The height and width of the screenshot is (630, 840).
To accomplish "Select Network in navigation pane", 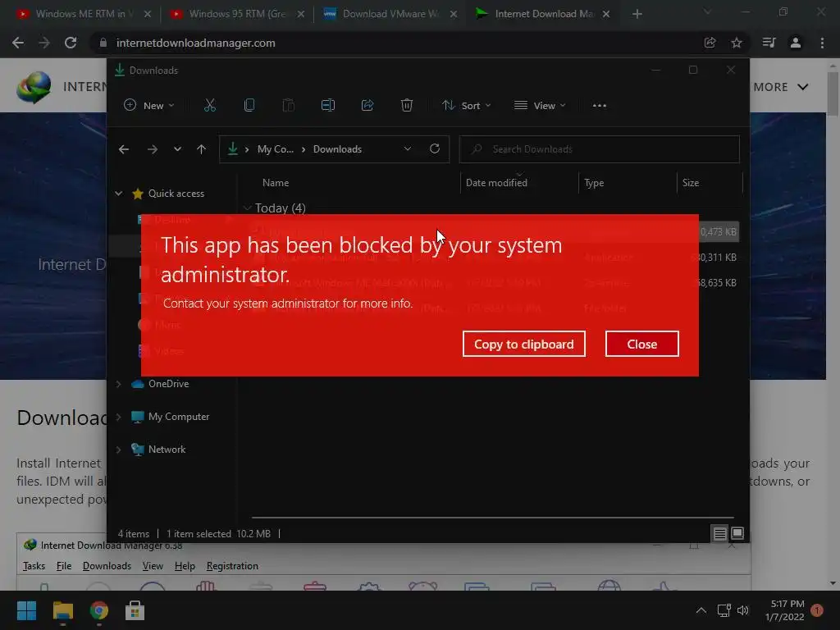I will click(167, 450).
